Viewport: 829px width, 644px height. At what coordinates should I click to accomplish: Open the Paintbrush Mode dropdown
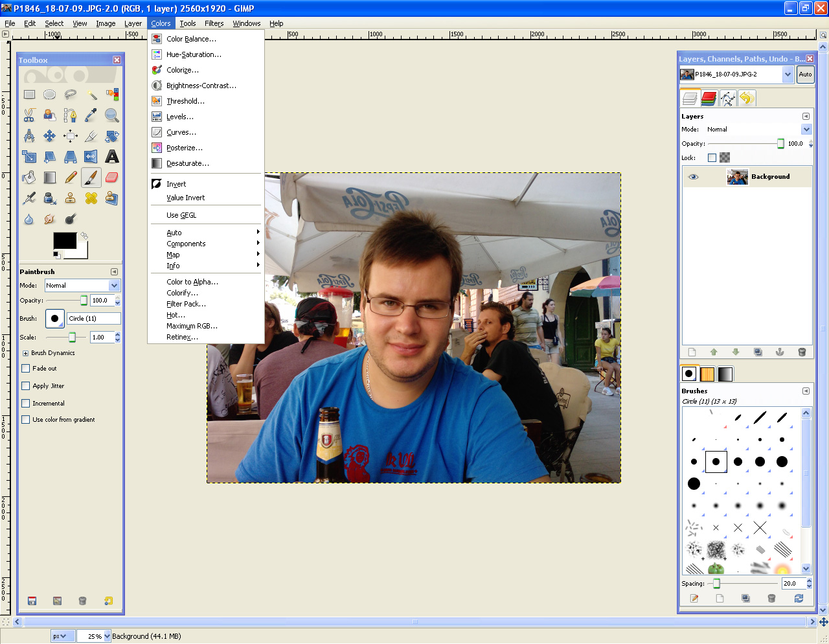point(83,286)
